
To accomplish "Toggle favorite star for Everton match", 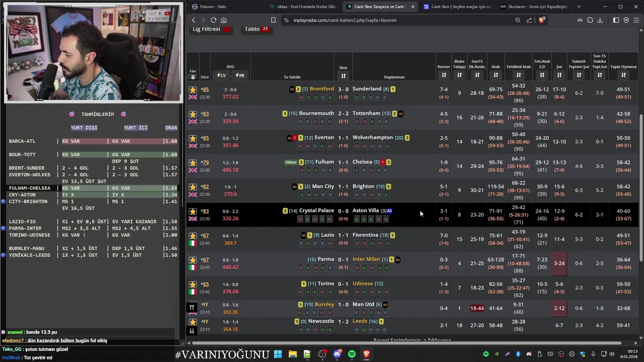I will 193,138.
